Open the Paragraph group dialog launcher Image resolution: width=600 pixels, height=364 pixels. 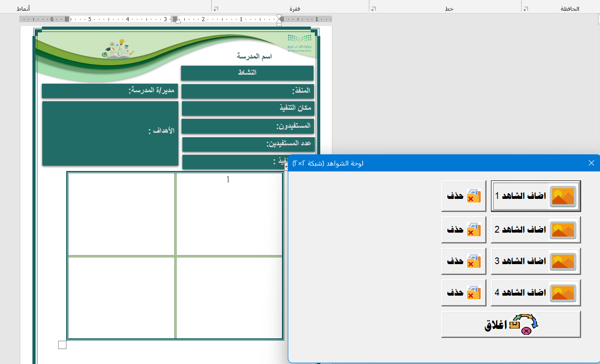point(216,9)
